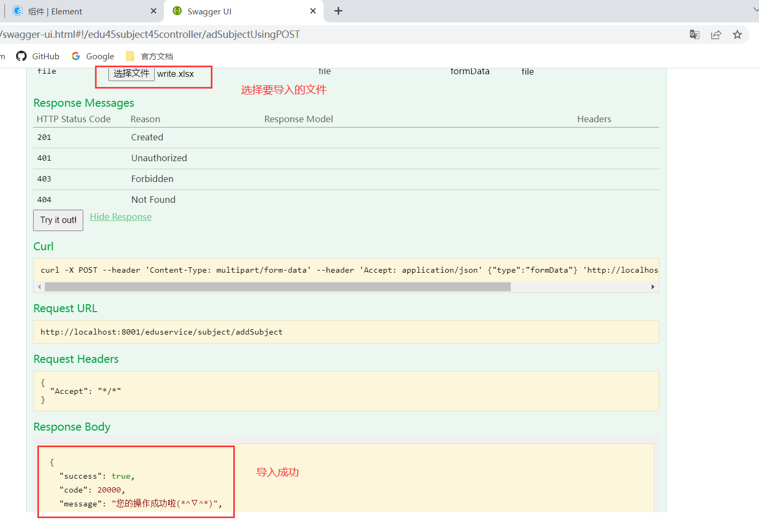759x532 pixels.
Task: Click the "Accept": "*/*" header text
Action: click(x=85, y=391)
